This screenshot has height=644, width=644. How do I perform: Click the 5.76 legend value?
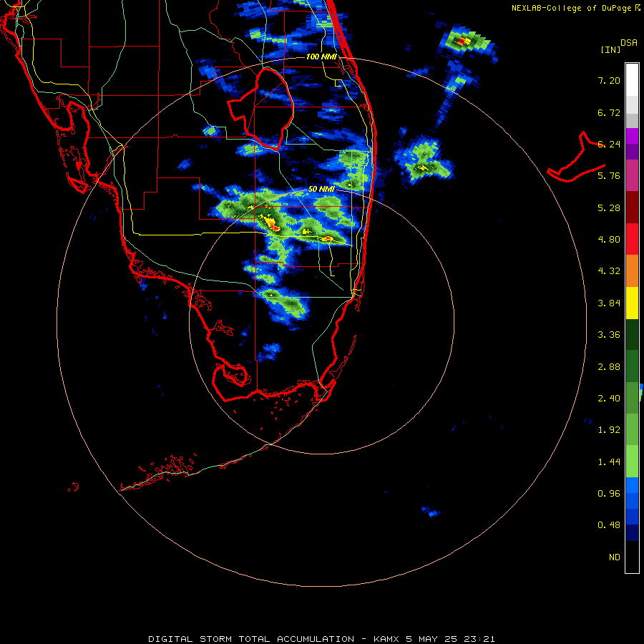point(609,176)
